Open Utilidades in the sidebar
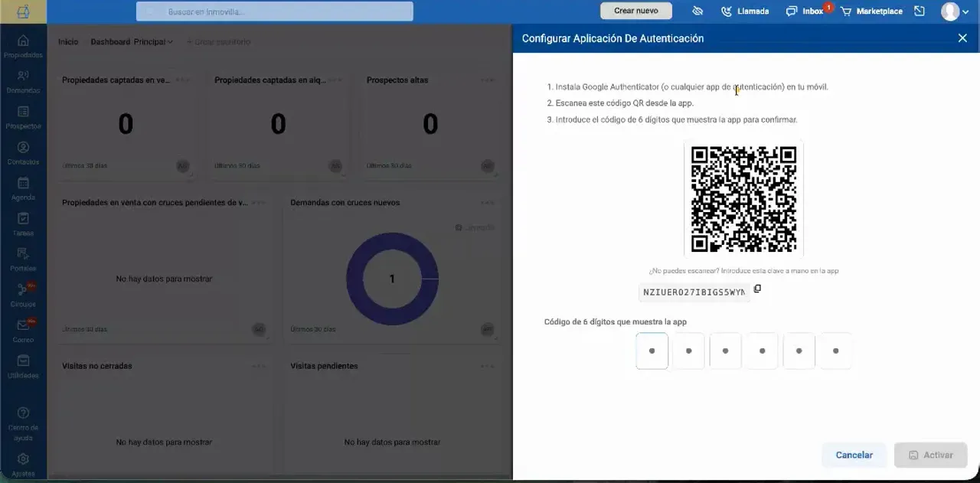The width and height of the screenshot is (980, 483). [x=23, y=366]
